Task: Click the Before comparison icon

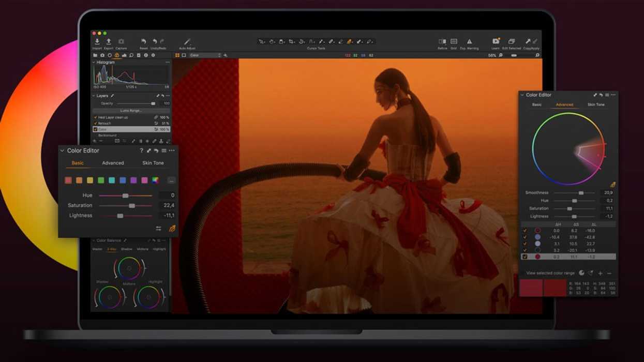Action: (x=442, y=41)
